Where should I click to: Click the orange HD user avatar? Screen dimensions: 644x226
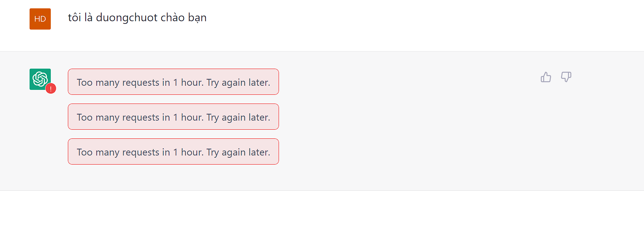pos(40,19)
